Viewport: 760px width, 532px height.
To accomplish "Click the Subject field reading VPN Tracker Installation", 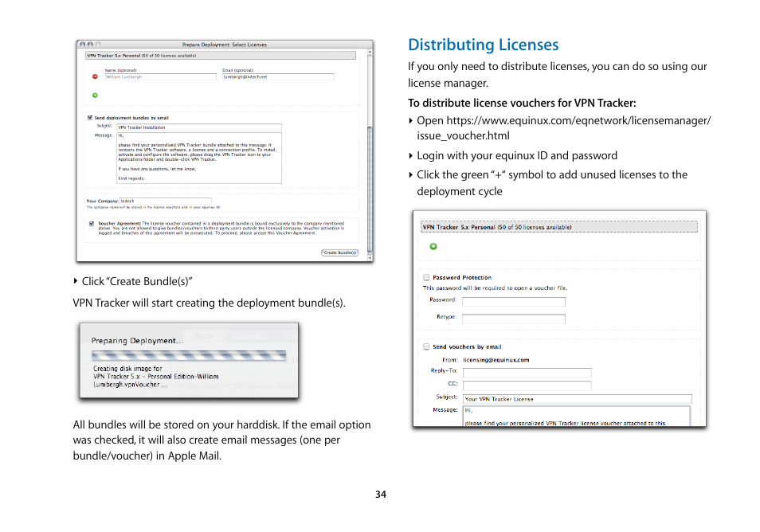I will pyautogui.click(x=199, y=127).
